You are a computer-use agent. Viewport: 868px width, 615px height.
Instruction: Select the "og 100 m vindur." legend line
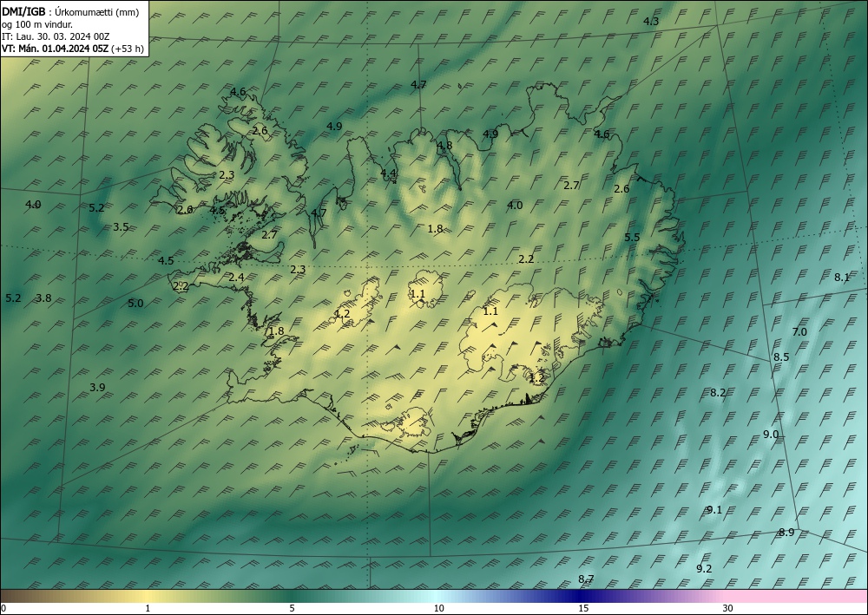[x=37, y=24]
